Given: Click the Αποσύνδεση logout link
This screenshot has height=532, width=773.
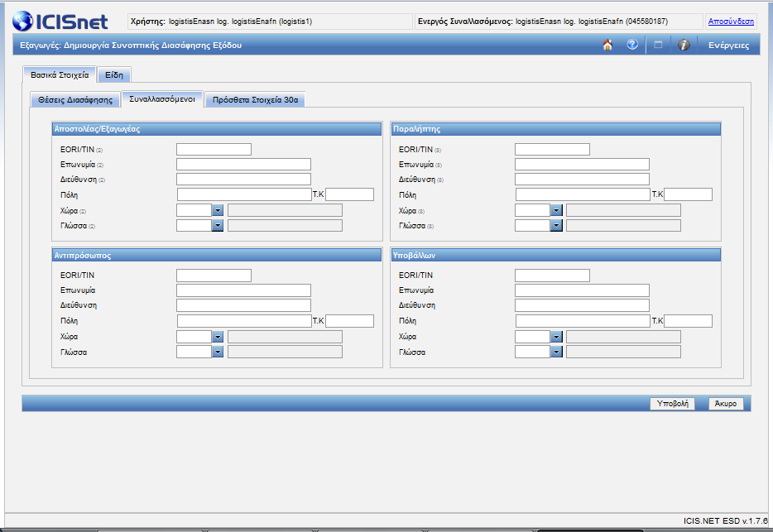Looking at the screenshot, I should pos(731,22).
